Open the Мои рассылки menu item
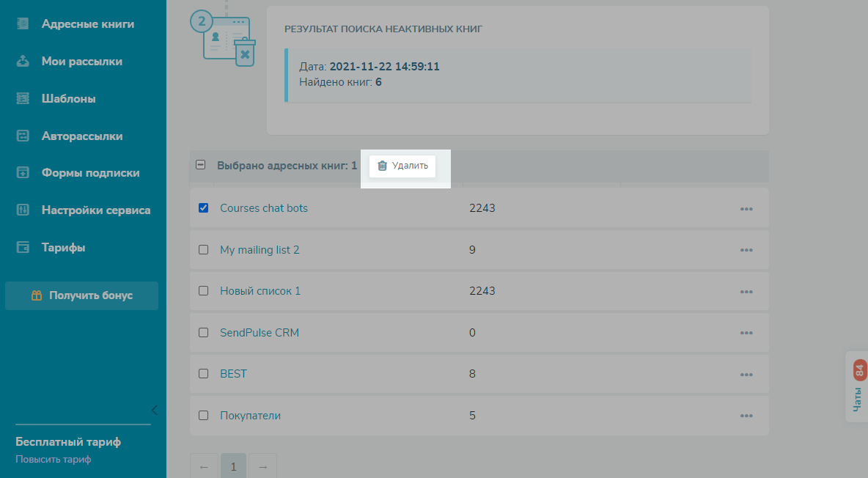 point(83,62)
